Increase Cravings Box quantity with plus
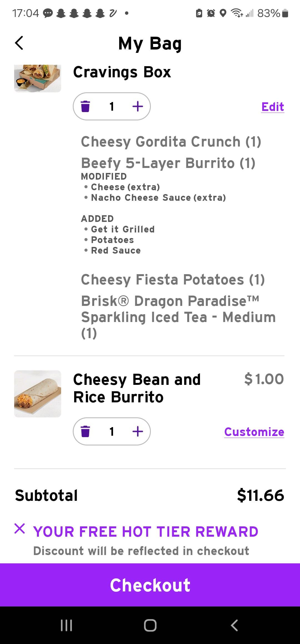 [x=138, y=106]
